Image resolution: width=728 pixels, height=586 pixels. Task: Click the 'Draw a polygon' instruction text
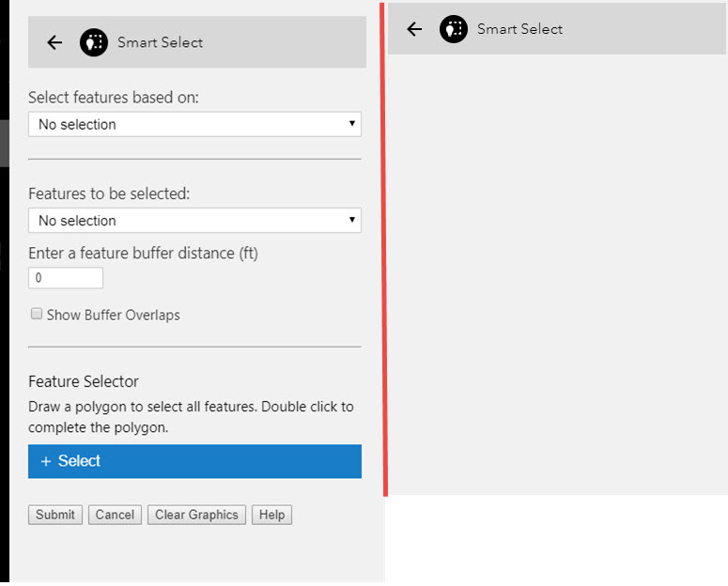(191, 417)
